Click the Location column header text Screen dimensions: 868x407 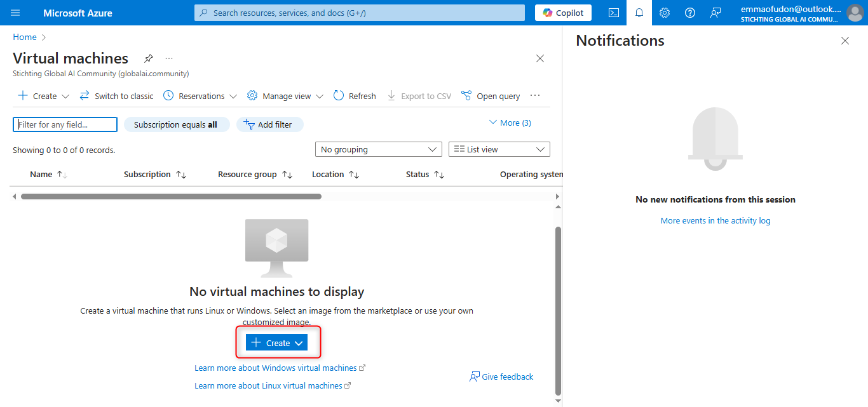click(328, 175)
